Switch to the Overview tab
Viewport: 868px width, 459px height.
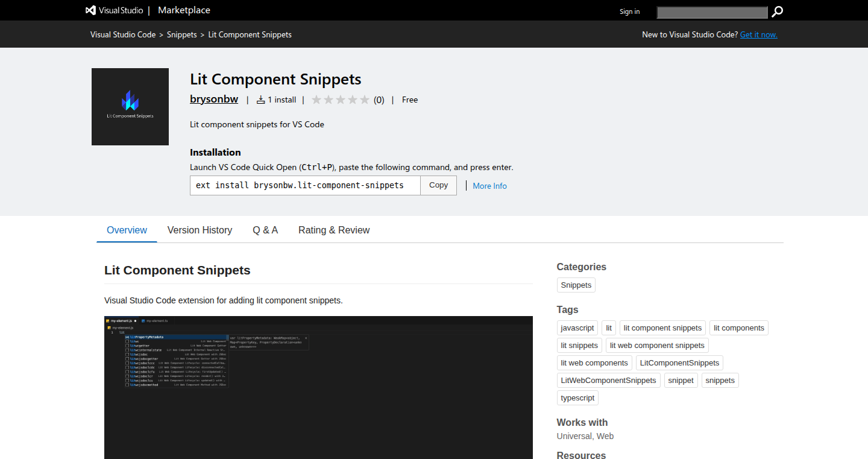[127, 230]
